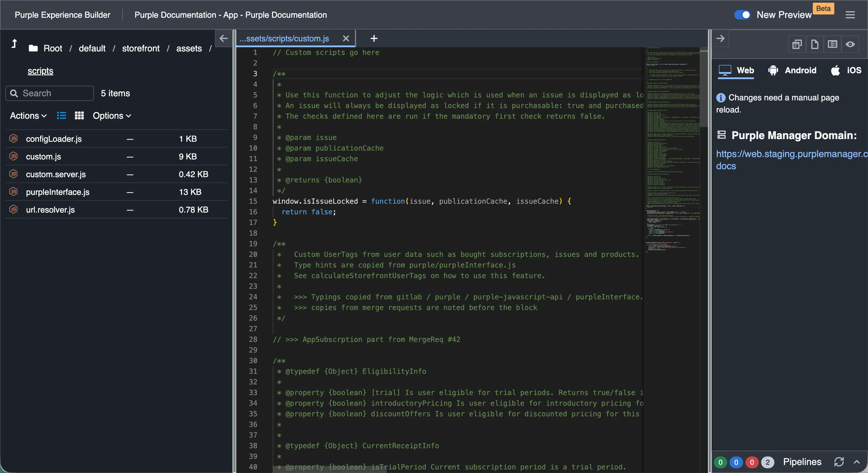The width and height of the screenshot is (868, 473).
Task: Click the Beta badge
Action: (823, 9)
